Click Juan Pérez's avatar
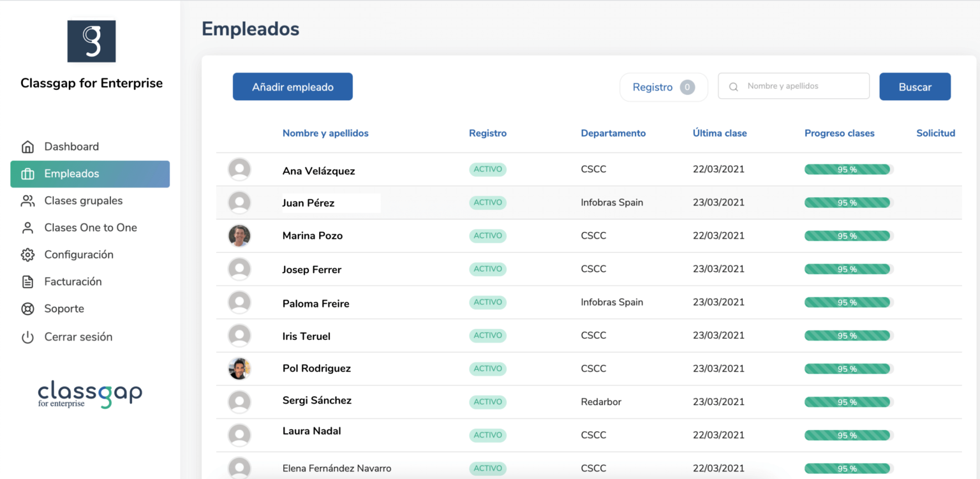Viewport: 980px width, 479px height. click(x=239, y=203)
